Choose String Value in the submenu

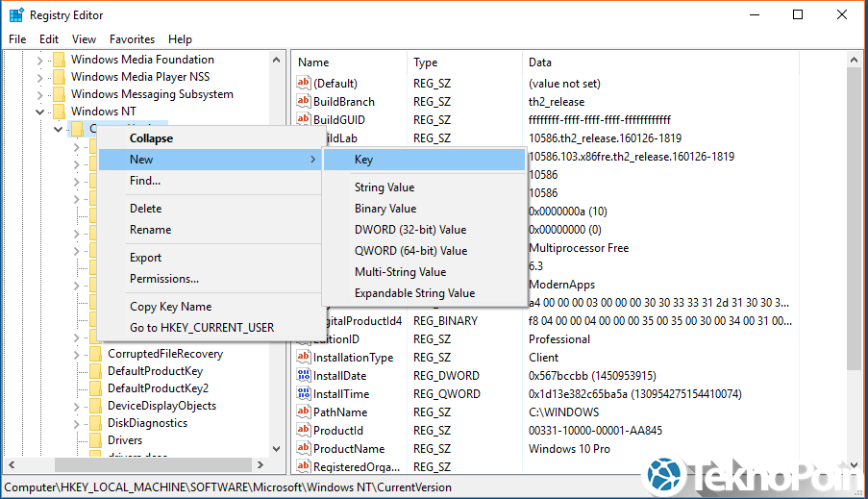(x=424, y=187)
